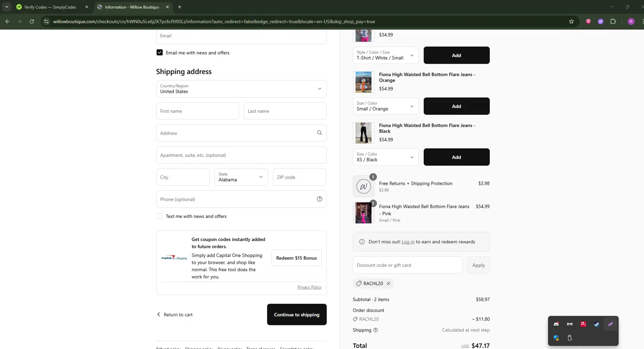Add the T-Shirt White Small item

click(x=456, y=55)
